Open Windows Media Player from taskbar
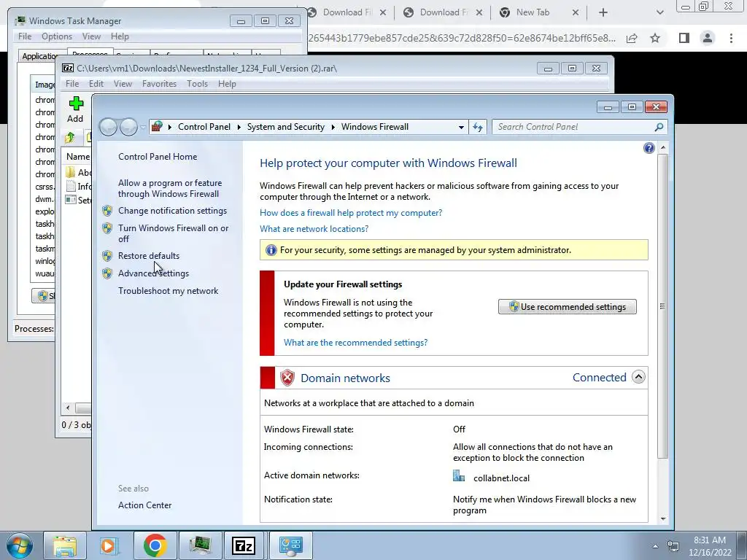Viewport: 747px width, 560px height. pyautogui.click(x=109, y=545)
